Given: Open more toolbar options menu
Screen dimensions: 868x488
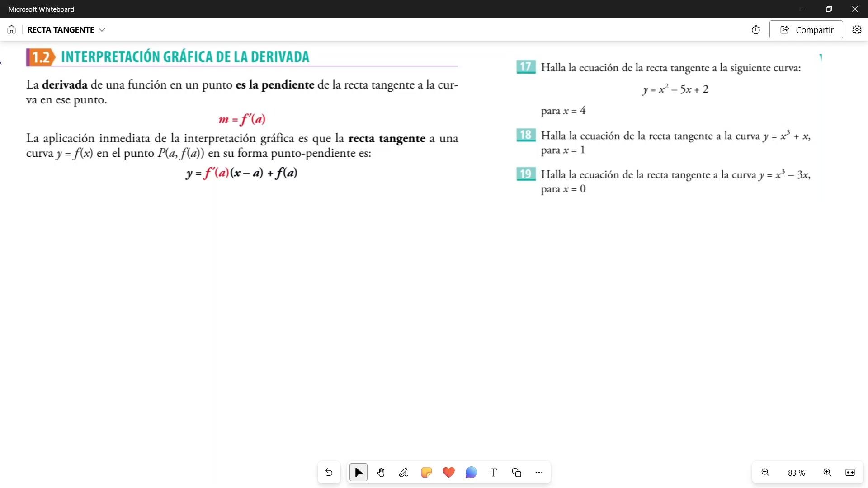Looking at the screenshot, I should (x=539, y=473).
